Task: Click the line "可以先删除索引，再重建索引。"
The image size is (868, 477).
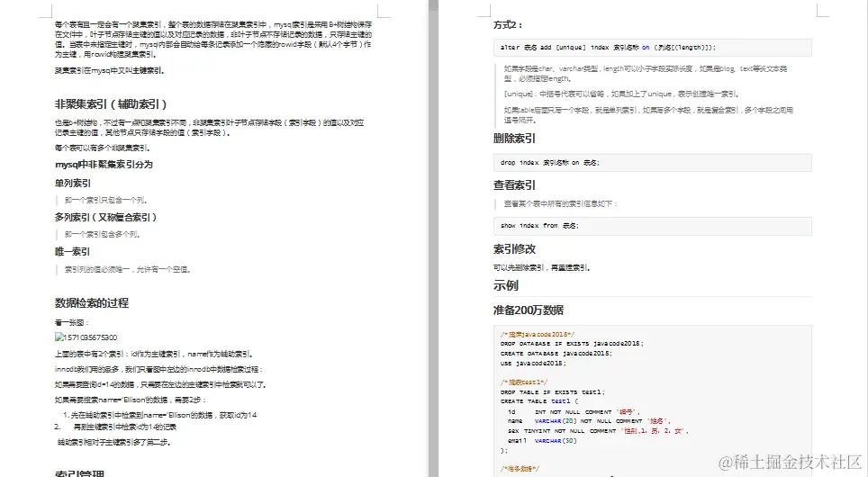Action: pos(542,267)
